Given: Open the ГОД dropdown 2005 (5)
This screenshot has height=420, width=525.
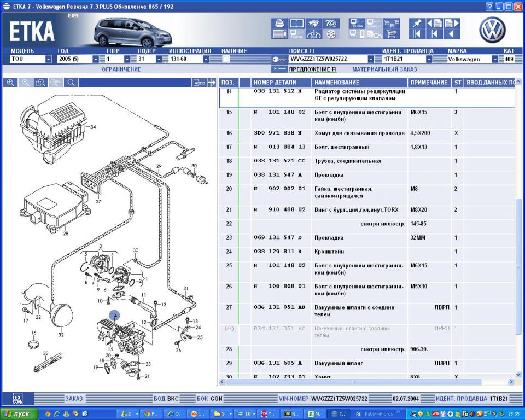Looking at the screenshot, I should pos(96,59).
